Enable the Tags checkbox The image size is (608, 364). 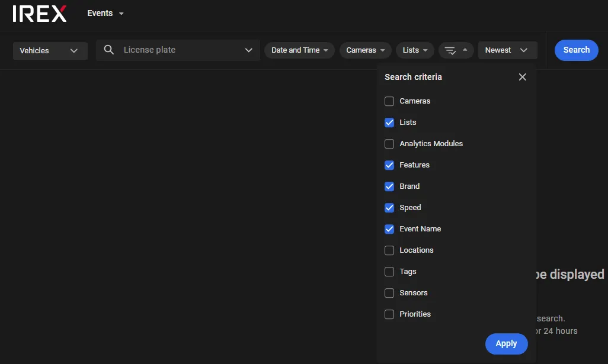tap(389, 272)
